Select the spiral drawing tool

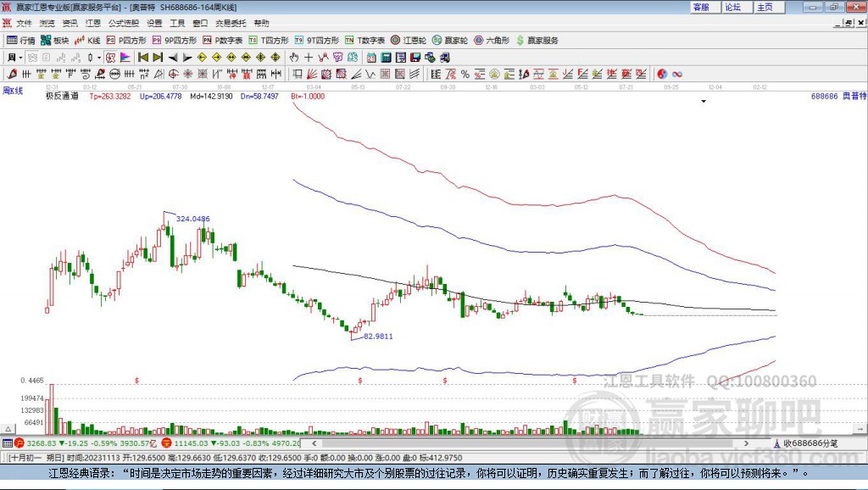(x=86, y=74)
